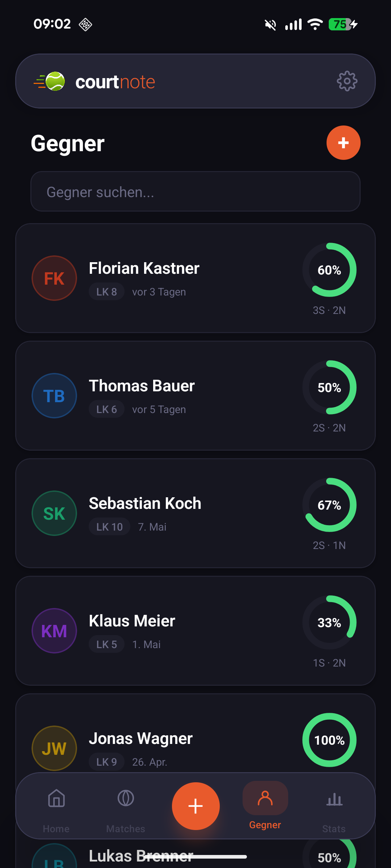Tap the courtnote tennis ball logo
Viewport: 391px width, 868px height.
[x=50, y=81]
